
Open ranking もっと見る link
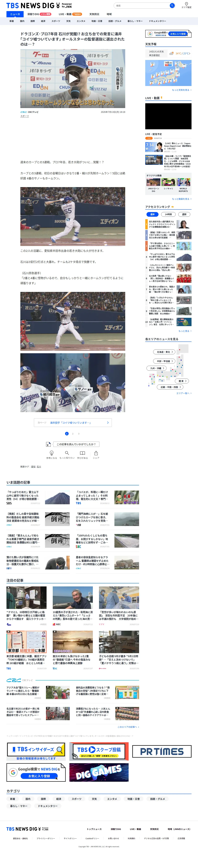[185, 331]
